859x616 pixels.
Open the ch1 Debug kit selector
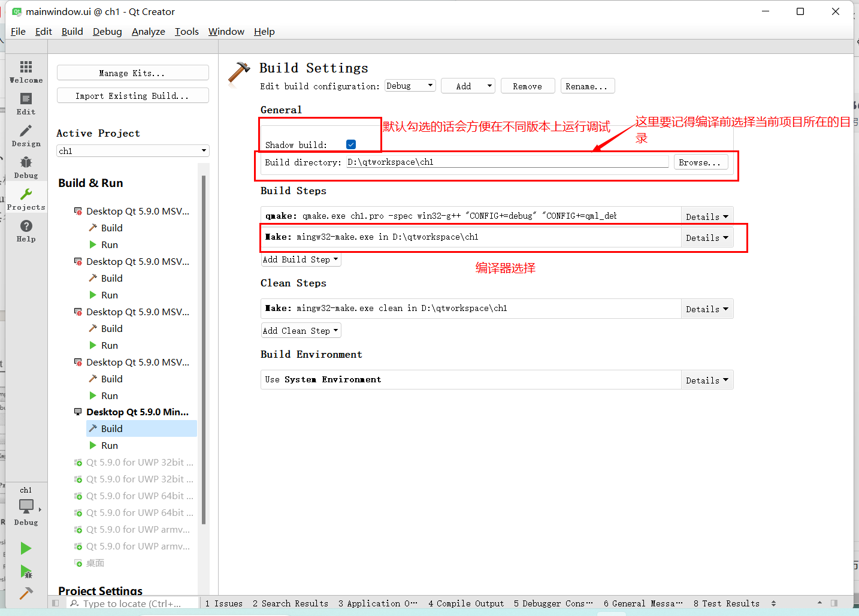pos(26,506)
